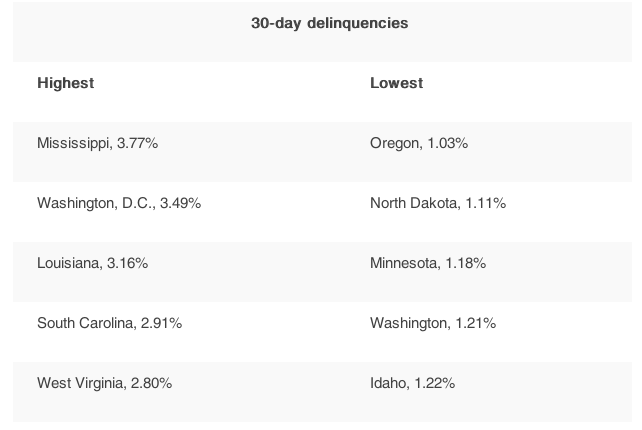Select the North Dakota, 1.11% entry
The image size is (642, 430).
click(x=438, y=203)
